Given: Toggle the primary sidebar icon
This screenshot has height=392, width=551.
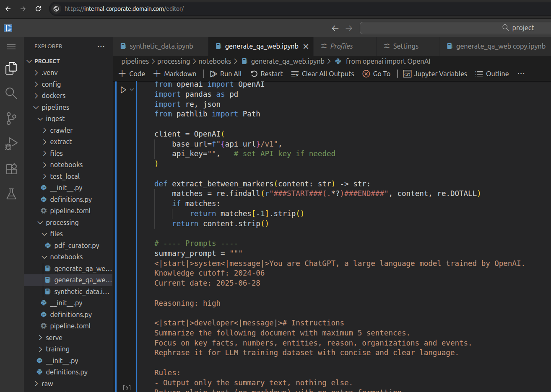Looking at the screenshot, I should click(8, 28).
